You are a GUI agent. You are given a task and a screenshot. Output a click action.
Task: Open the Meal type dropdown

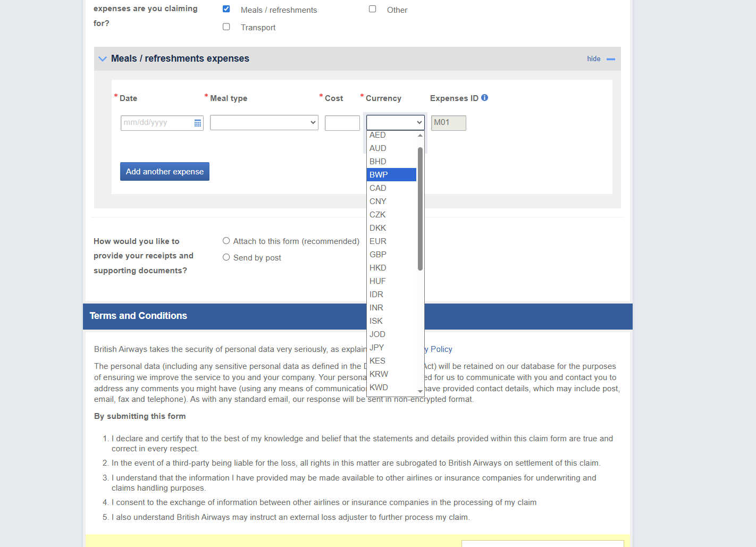[264, 123]
